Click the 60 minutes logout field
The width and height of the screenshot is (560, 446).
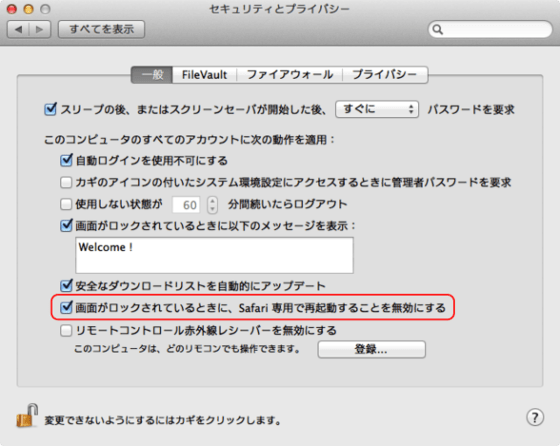[186, 205]
